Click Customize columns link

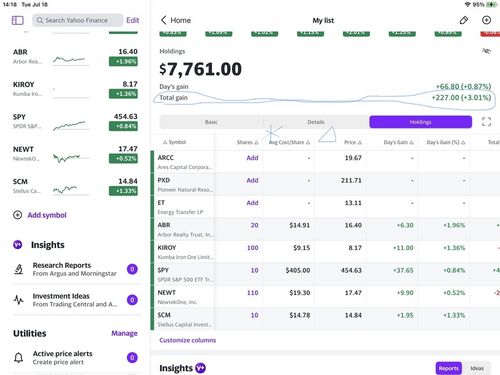[x=188, y=340]
